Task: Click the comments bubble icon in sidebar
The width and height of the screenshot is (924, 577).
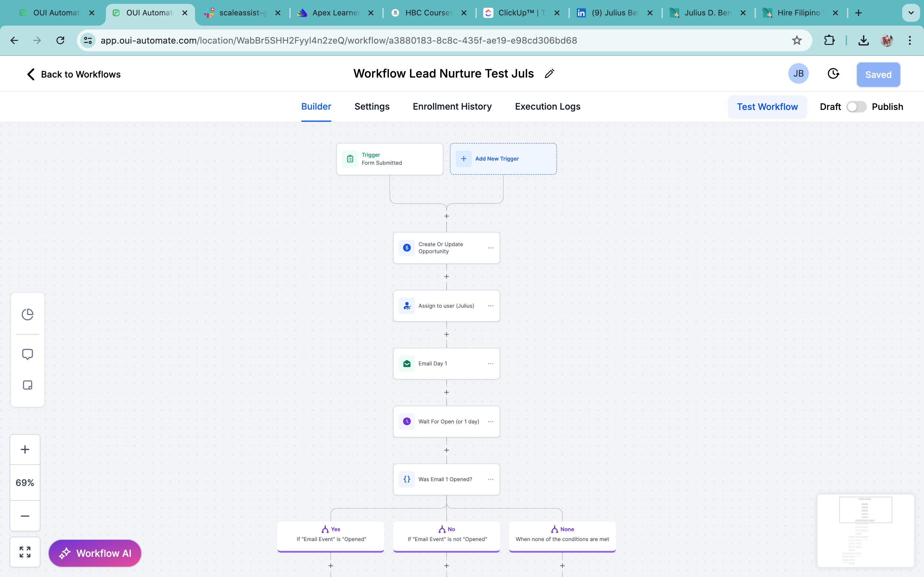Action: coord(28,354)
